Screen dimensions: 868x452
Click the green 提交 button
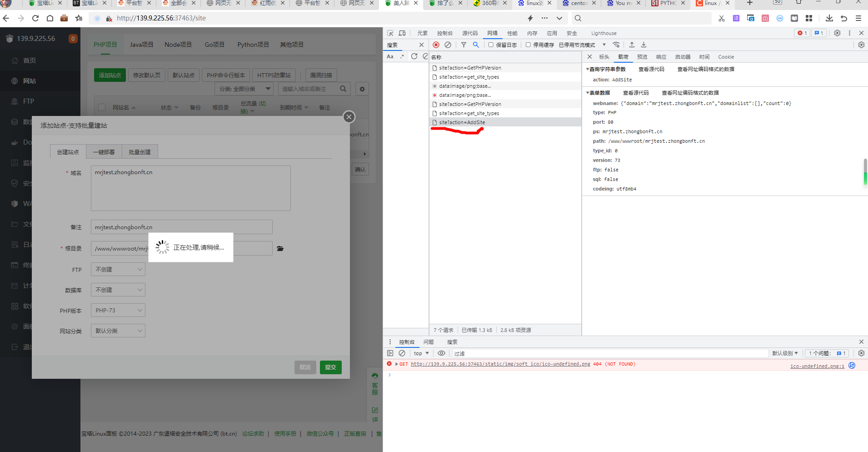pos(330,367)
